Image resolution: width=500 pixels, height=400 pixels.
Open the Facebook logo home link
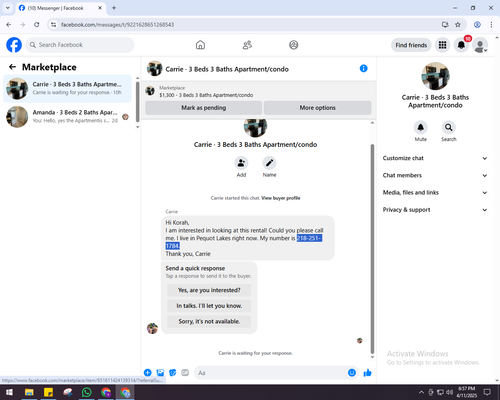tap(14, 45)
